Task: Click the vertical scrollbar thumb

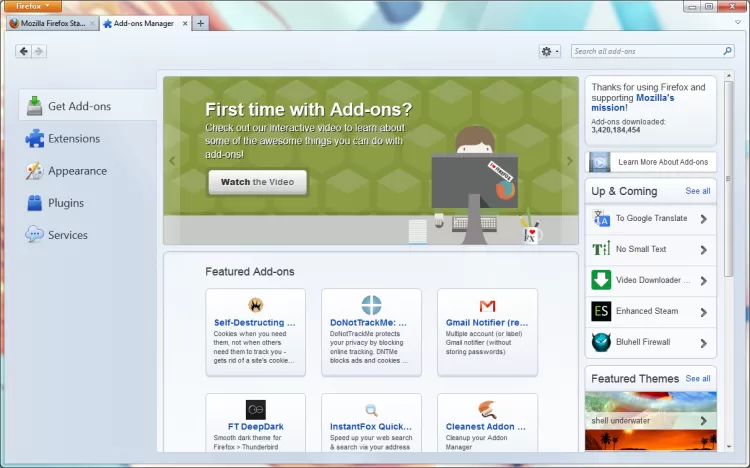Action: coord(728,178)
